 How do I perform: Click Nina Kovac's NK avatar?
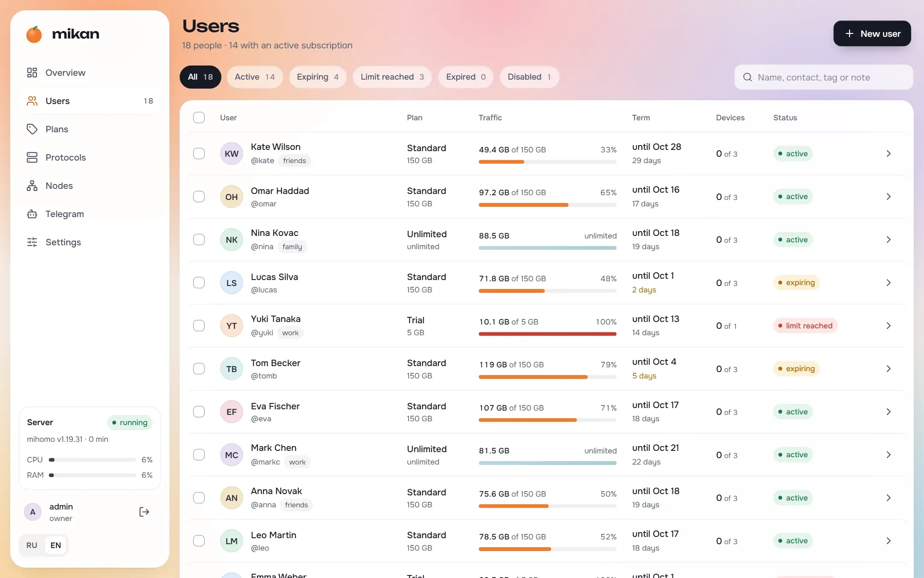tap(231, 239)
